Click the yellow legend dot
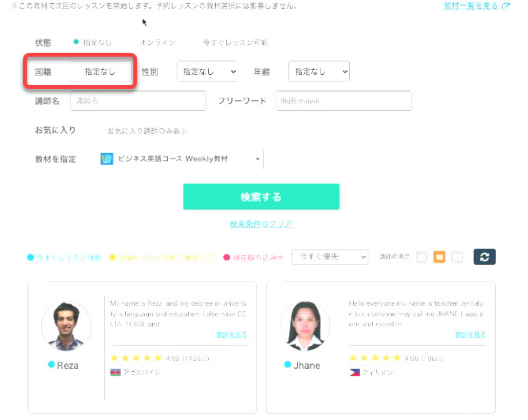Screen dimensions: 528x420 pyautogui.click(x=112, y=258)
